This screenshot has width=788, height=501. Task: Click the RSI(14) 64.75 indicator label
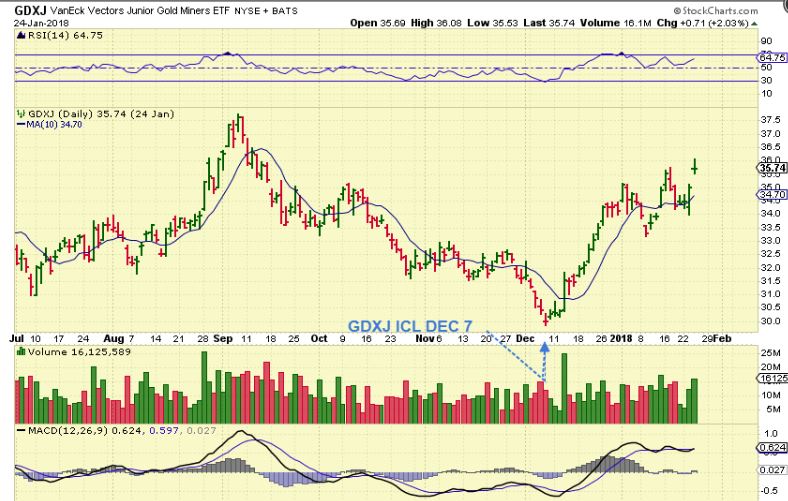point(65,36)
